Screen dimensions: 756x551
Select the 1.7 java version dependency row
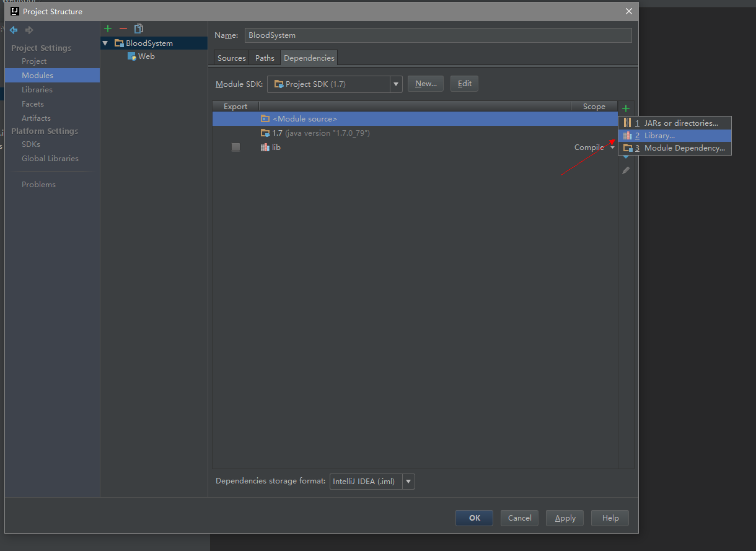pos(415,133)
